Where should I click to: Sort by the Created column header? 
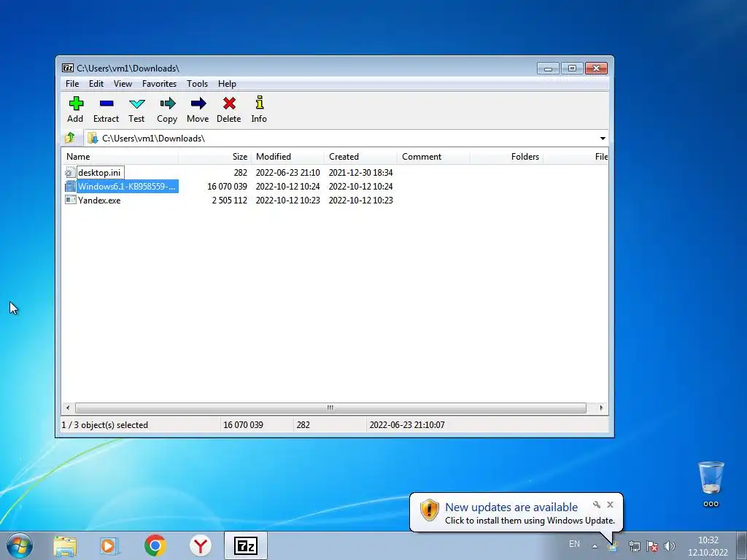pos(360,157)
